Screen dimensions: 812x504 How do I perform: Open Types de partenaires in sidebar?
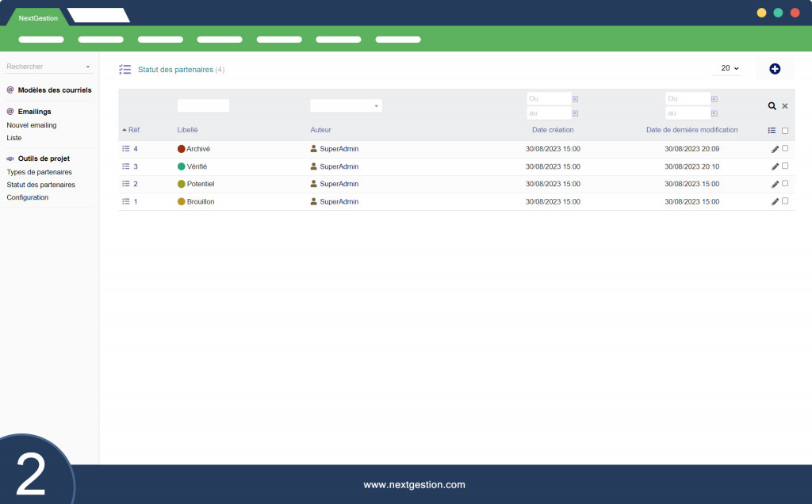(39, 172)
